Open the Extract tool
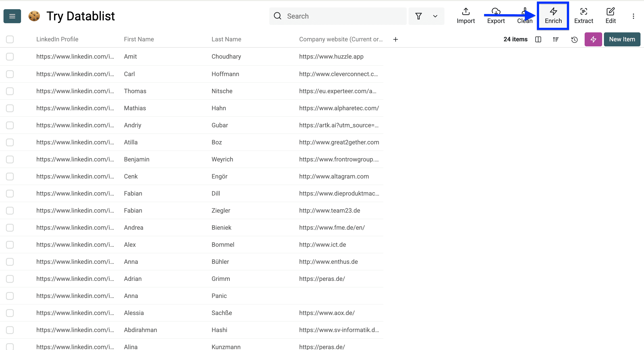The height and width of the screenshot is (350, 644). [x=584, y=16]
